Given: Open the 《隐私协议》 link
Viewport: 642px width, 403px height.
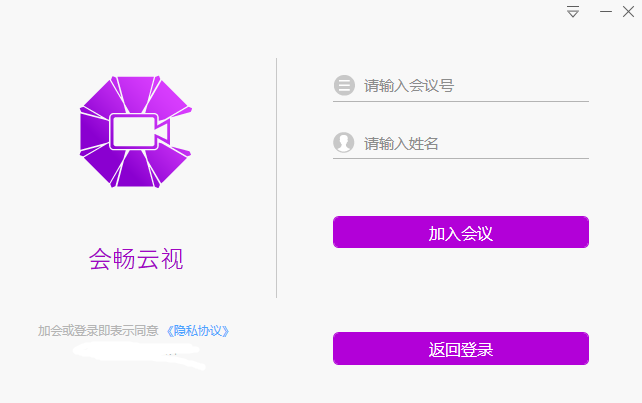Looking at the screenshot, I should point(198,331).
